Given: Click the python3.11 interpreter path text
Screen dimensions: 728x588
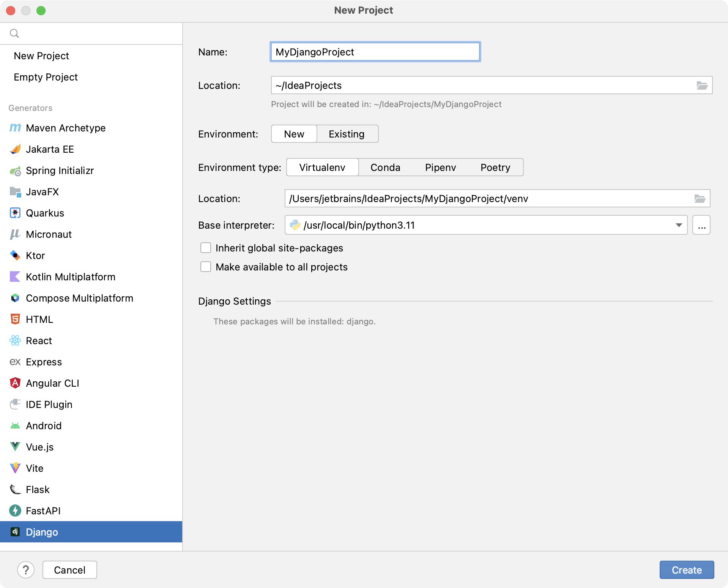Looking at the screenshot, I should tap(359, 225).
